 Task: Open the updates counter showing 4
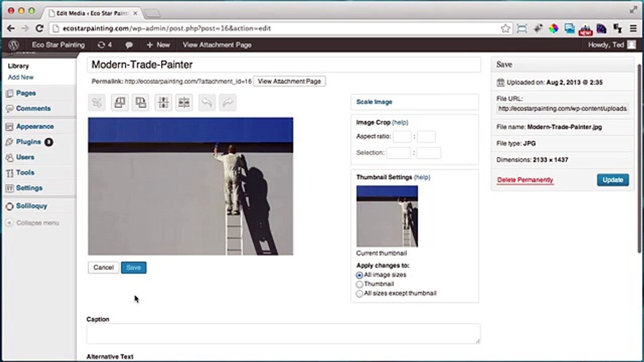point(105,45)
